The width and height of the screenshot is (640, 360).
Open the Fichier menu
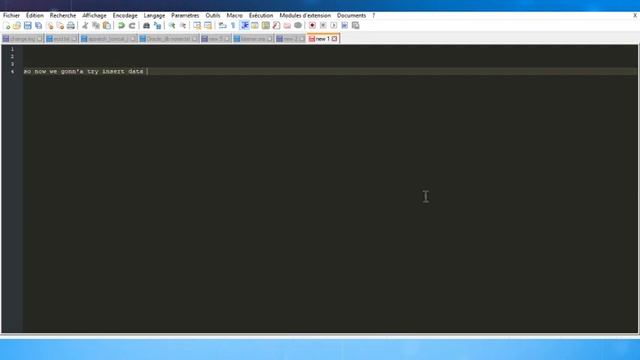11,16
